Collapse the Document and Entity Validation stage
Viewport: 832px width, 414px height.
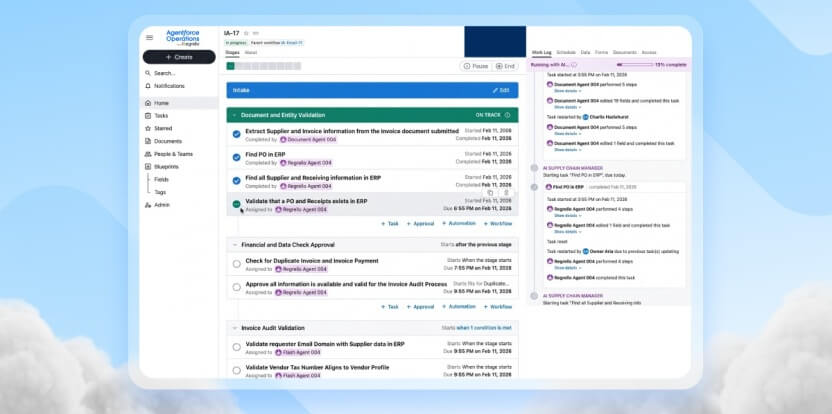(234, 115)
